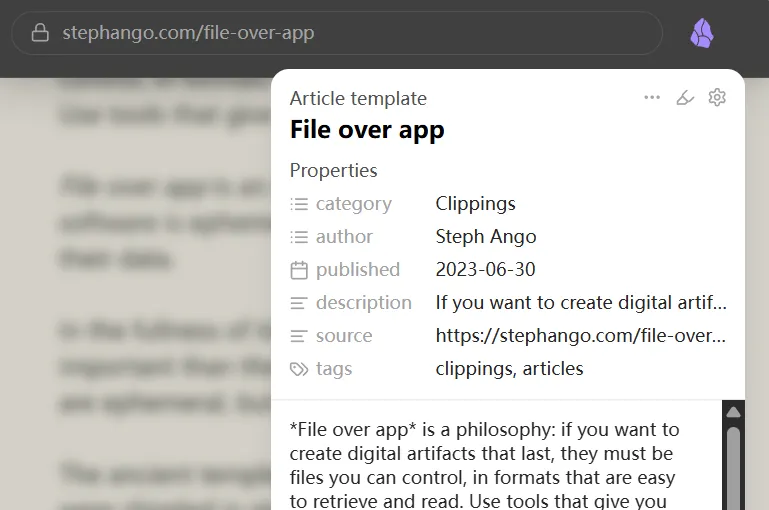Open the three-dot more options menu
Screen dimensions: 769x510
coord(652,97)
